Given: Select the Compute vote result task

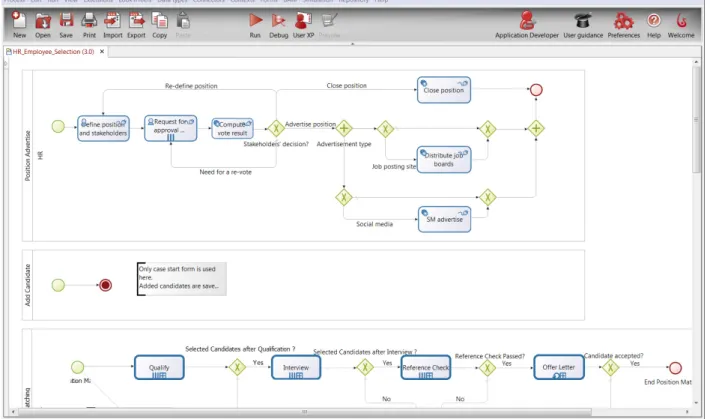Looking at the screenshot, I should pos(232,129).
